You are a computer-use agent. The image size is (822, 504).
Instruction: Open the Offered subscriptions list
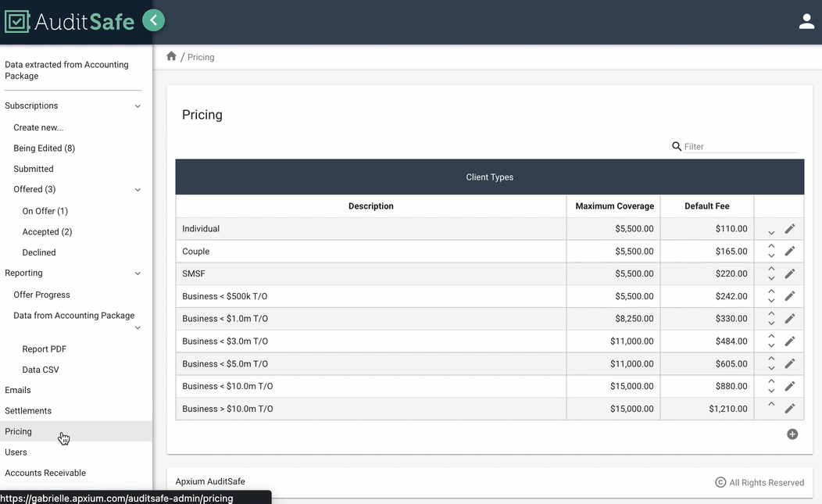pyautogui.click(x=33, y=189)
